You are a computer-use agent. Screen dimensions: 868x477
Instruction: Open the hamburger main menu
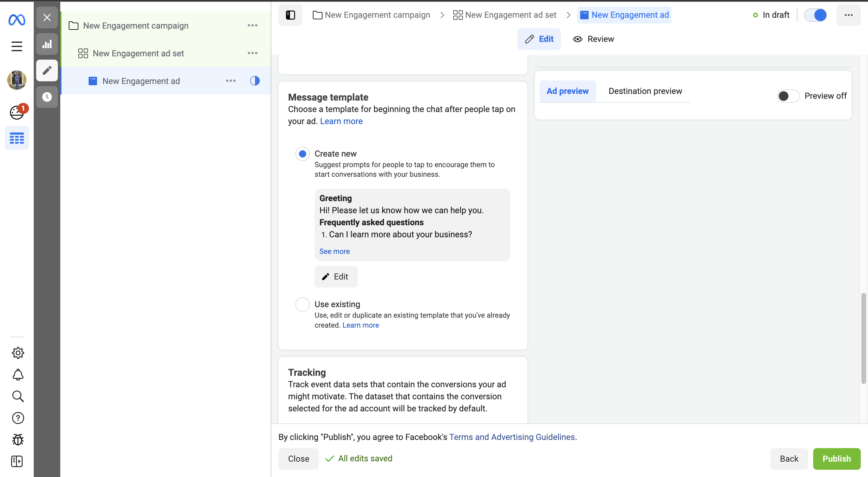coord(17,46)
